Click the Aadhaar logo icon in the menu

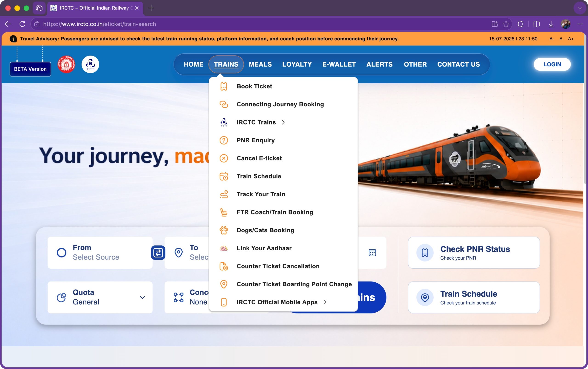tap(223, 248)
